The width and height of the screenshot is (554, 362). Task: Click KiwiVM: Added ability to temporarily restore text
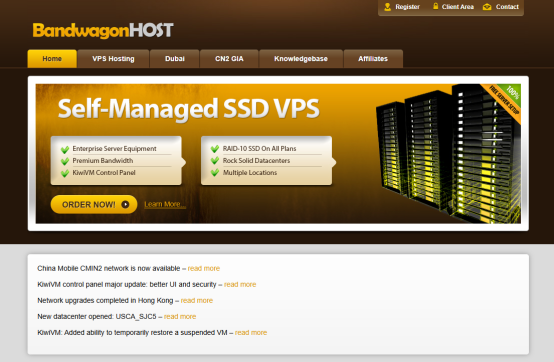(x=132, y=333)
